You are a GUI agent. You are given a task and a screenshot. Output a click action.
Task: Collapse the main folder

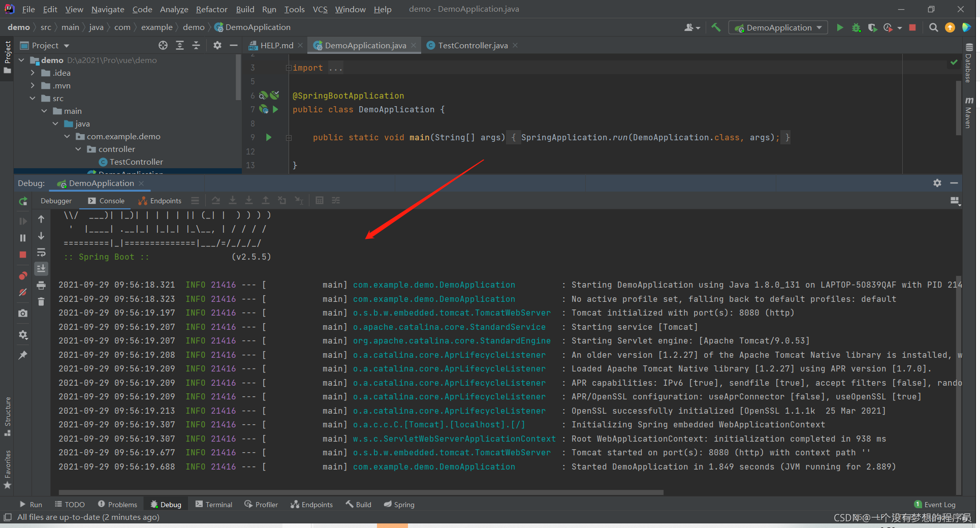point(44,111)
